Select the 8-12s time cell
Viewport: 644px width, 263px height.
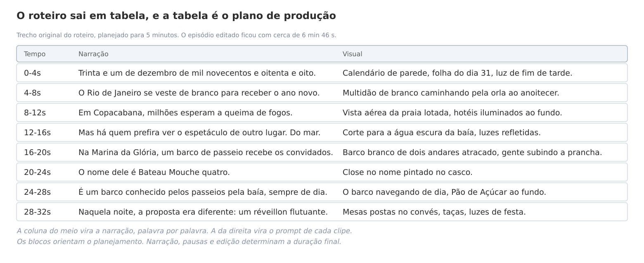35,113
